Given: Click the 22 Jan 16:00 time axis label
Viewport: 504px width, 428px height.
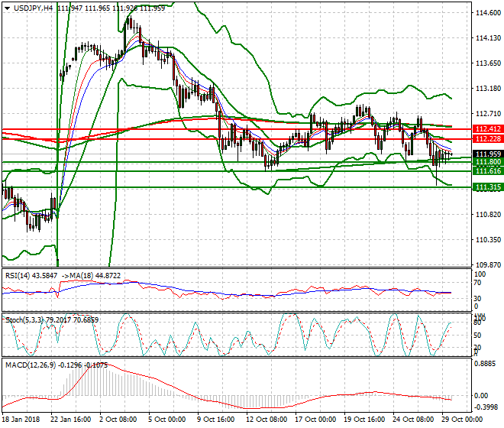Looking at the screenshot, I should pos(70,420).
